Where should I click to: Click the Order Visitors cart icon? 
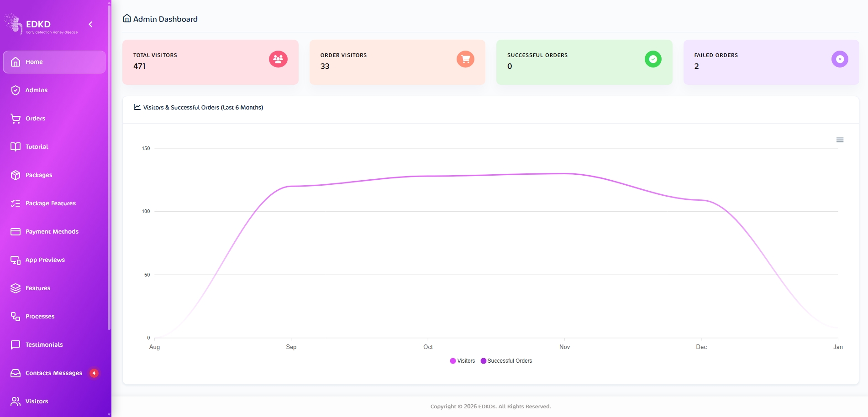click(x=465, y=59)
